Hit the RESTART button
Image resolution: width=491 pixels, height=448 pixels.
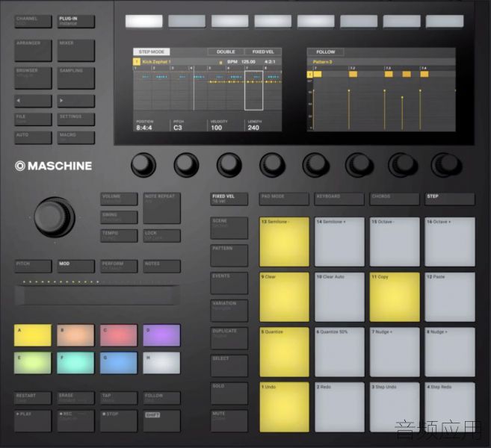pos(33,398)
